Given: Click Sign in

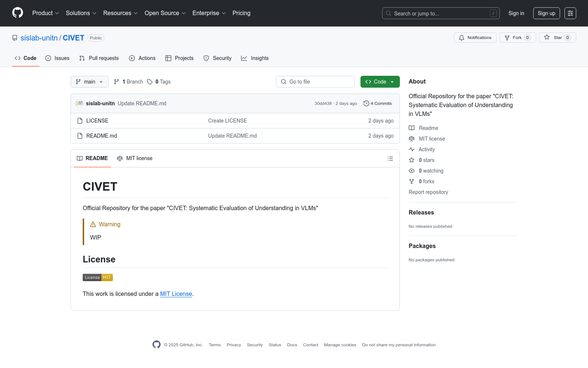Looking at the screenshot, I should click(x=516, y=13).
